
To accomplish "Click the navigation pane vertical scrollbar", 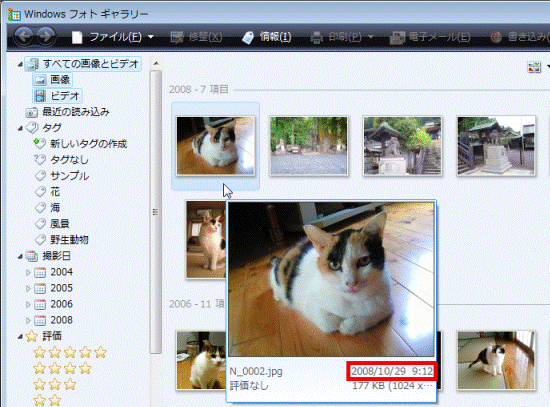I will pyautogui.click(x=156, y=212).
